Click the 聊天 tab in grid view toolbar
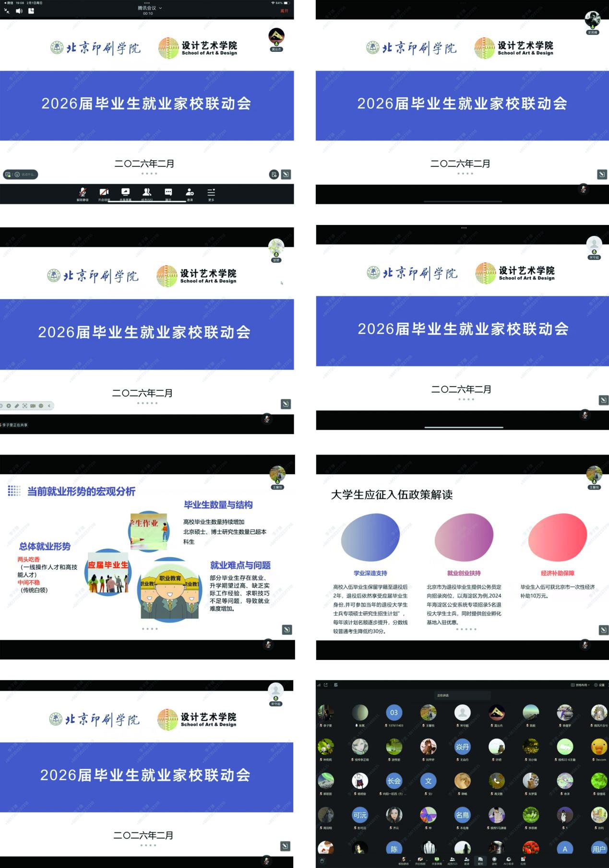The image size is (609, 868). pos(480,860)
